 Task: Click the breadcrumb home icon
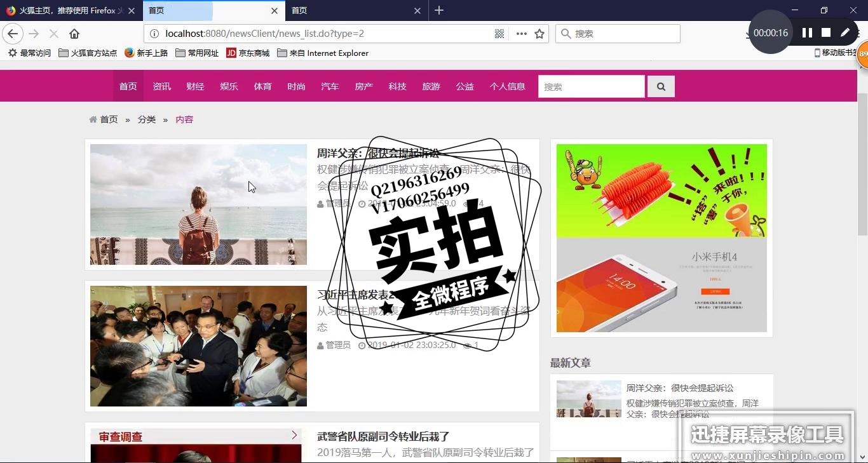point(93,119)
